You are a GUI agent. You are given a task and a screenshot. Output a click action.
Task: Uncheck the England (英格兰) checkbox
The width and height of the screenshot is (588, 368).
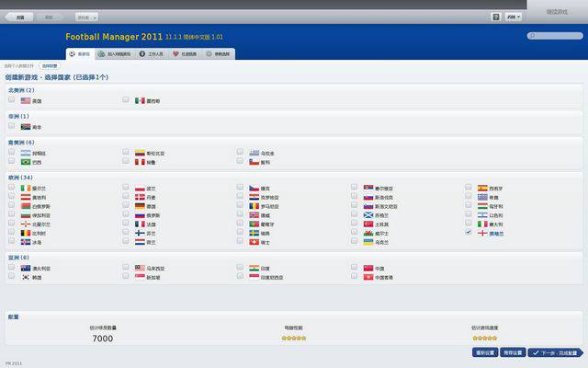469,233
